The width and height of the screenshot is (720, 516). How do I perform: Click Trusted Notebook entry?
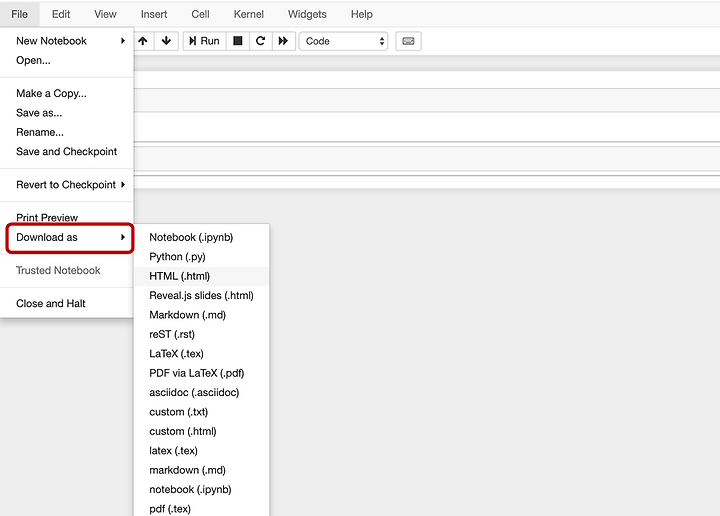67,270
